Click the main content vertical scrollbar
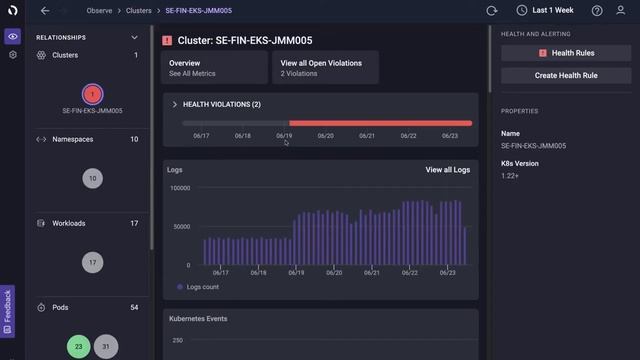This screenshot has height=360, width=640. click(x=490, y=59)
